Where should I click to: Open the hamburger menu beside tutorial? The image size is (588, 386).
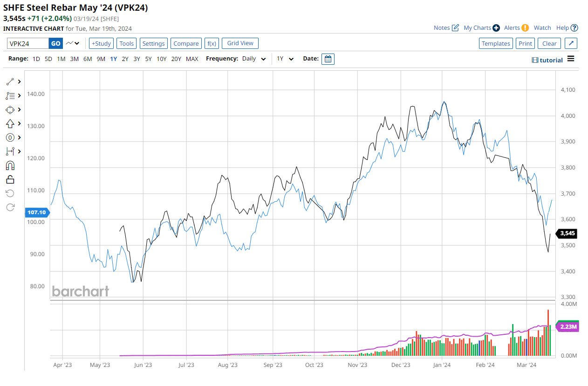[571, 59]
